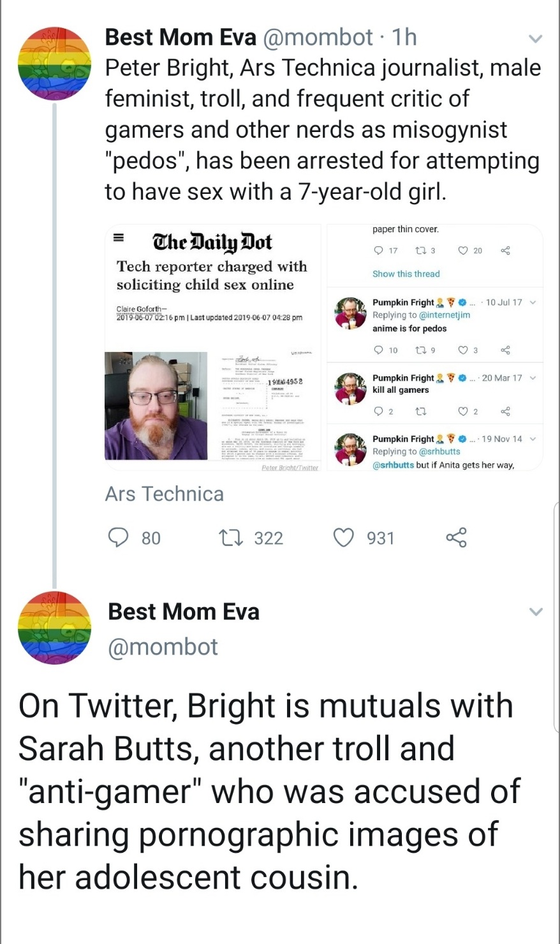The width and height of the screenshot is (560, 944).
Task: Open chevron next to "10 Jul 17" date
Action: (533, 302)
